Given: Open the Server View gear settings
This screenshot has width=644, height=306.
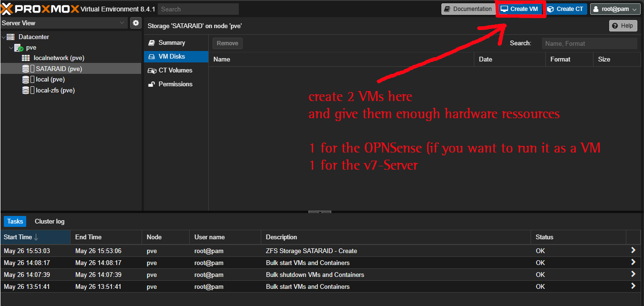Looking at the screenshot, I should coord(136,23).
